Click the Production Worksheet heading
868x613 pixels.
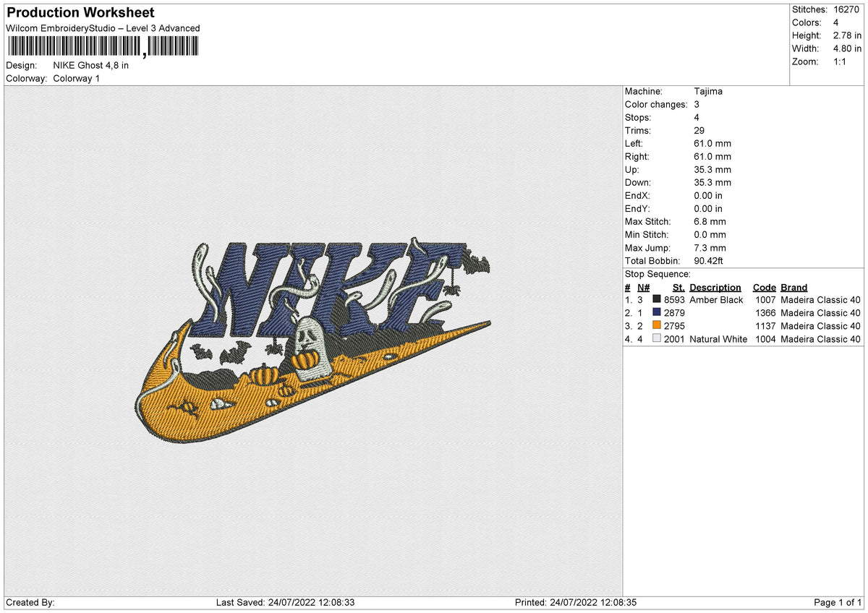pyautogui.click(x=80, y=13)
